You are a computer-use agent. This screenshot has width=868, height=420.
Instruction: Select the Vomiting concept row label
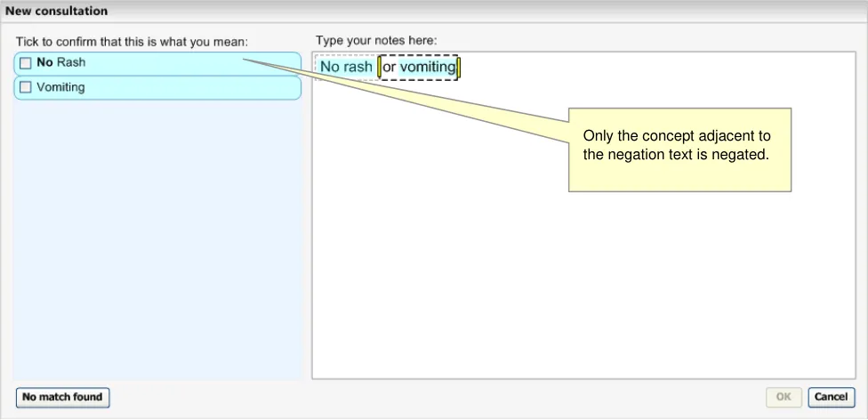[60, 87]
